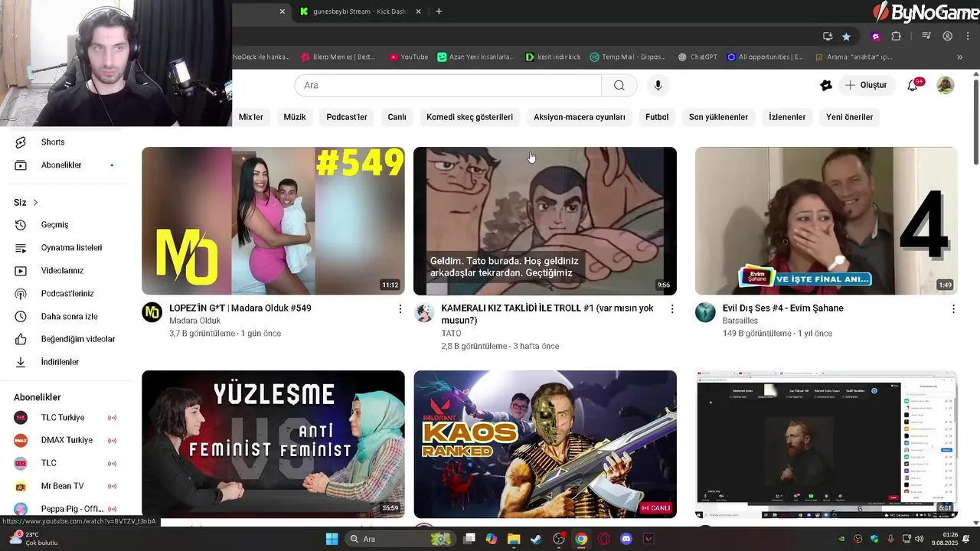The height and width of the screenshot is (551, 980).
Task: Open File Explorer from the taskbar
Action: coord(514,539)
